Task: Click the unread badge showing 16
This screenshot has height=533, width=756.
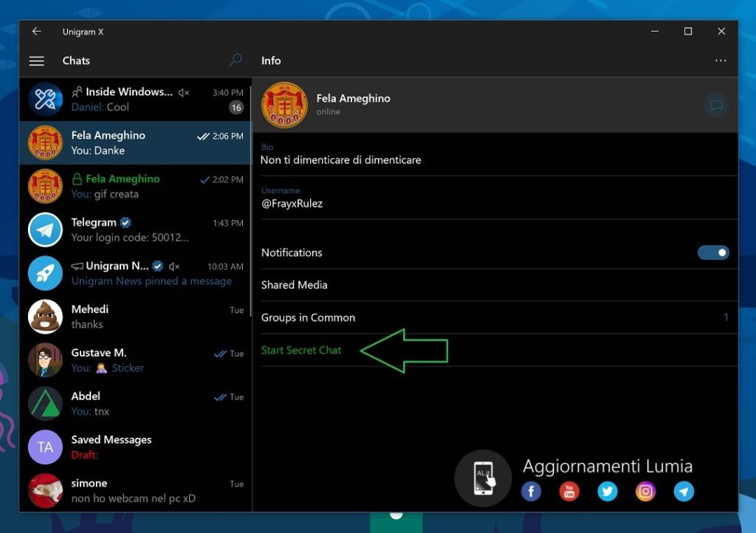Action: click(x=236, y=108)
